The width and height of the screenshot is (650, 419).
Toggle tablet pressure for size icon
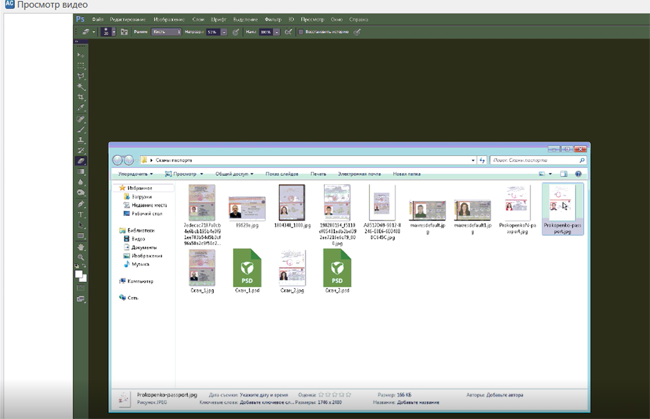(x=357, y=32)
